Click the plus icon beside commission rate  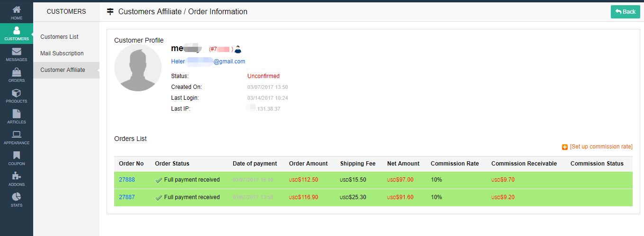point(565,147)
